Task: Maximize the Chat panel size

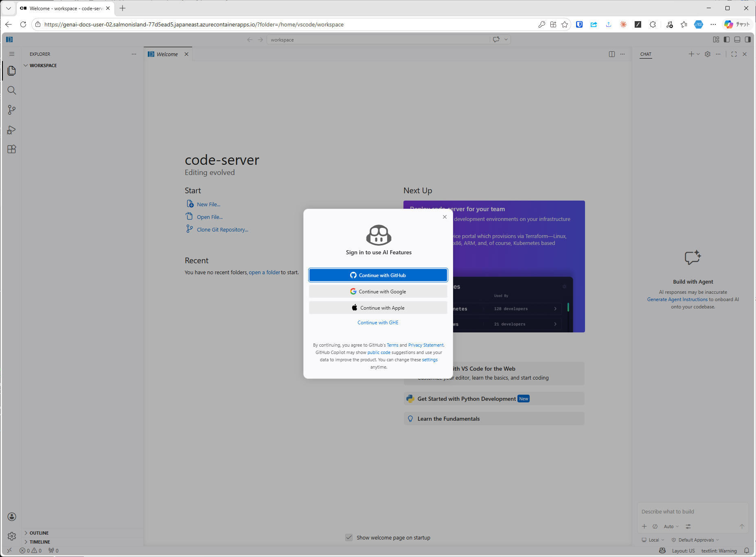Action: 734,54
